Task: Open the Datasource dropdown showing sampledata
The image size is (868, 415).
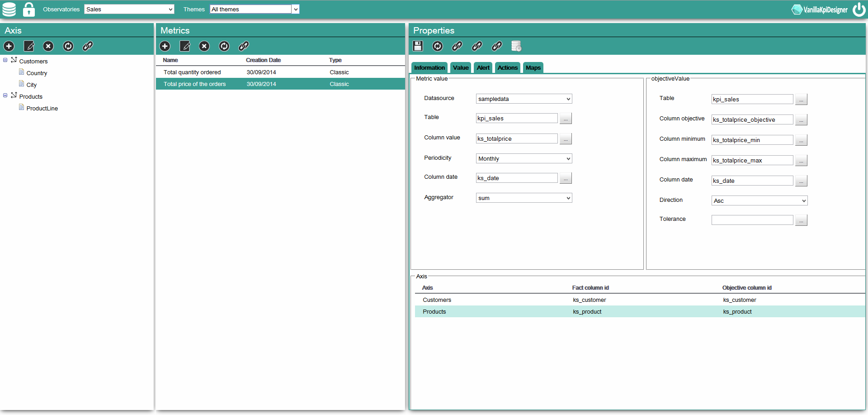Action: point(524,99)
